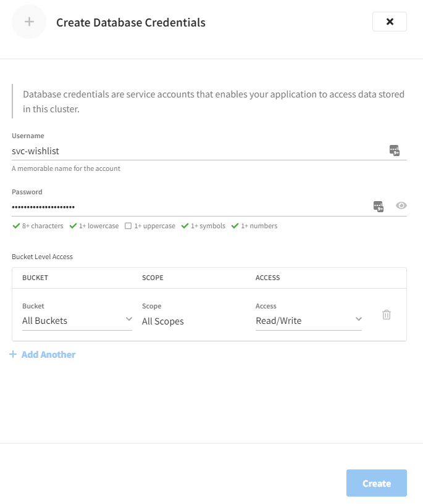Viewport: 423px width, 504px height.
Task: Click the Username input containing svc-wishlist
Action: pyautogui.click(x=185, y=151)
